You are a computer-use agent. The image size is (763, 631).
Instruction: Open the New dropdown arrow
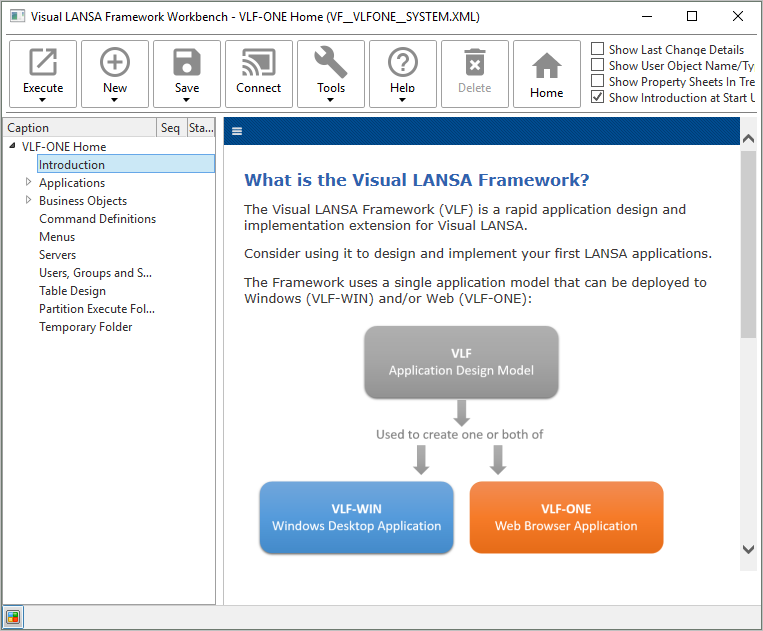coord(114,100)
